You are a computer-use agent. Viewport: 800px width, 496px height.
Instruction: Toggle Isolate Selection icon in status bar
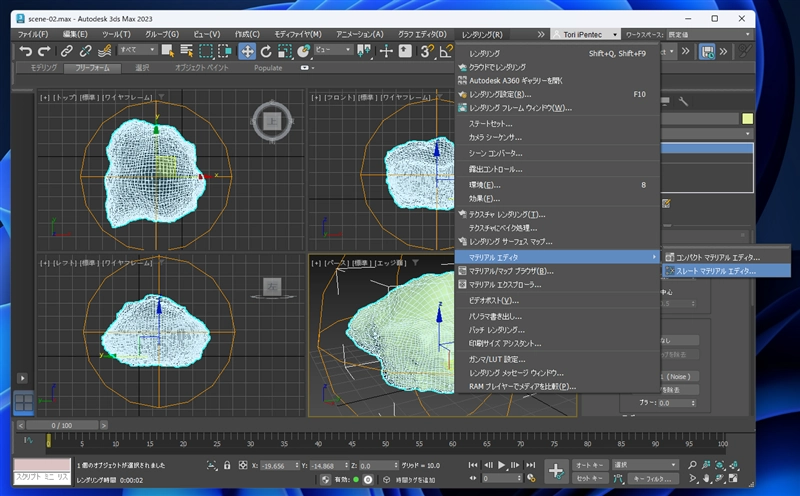(x=211, y=465)
